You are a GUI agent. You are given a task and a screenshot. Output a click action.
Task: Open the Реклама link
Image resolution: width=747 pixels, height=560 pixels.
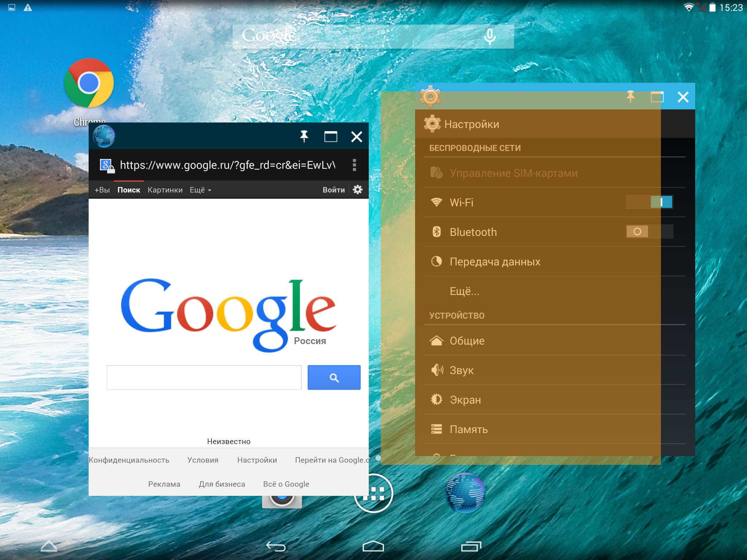164,484
